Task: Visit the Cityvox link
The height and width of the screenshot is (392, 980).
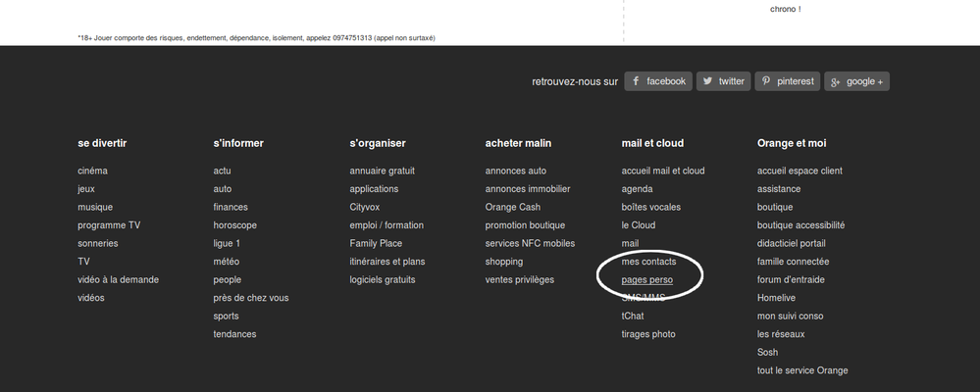Action: (x=364, y=207)
